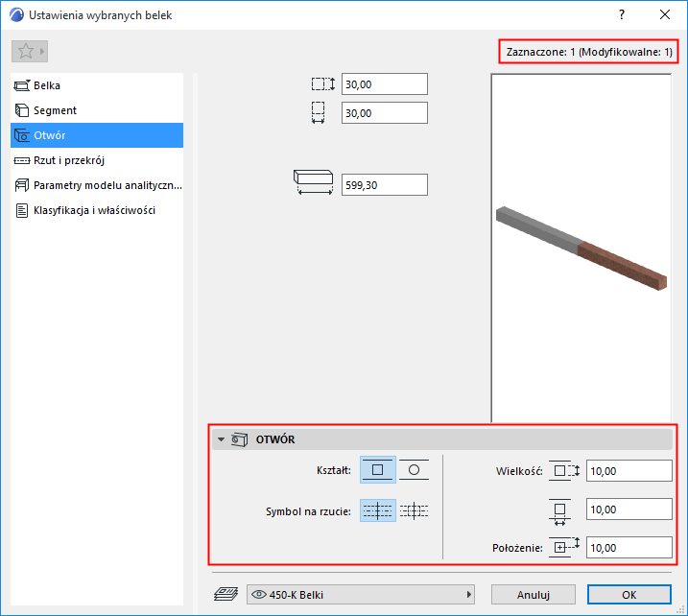Click the layers icon near the layer selector
Viewport: 688px width, 616px height.
point(225,595)
